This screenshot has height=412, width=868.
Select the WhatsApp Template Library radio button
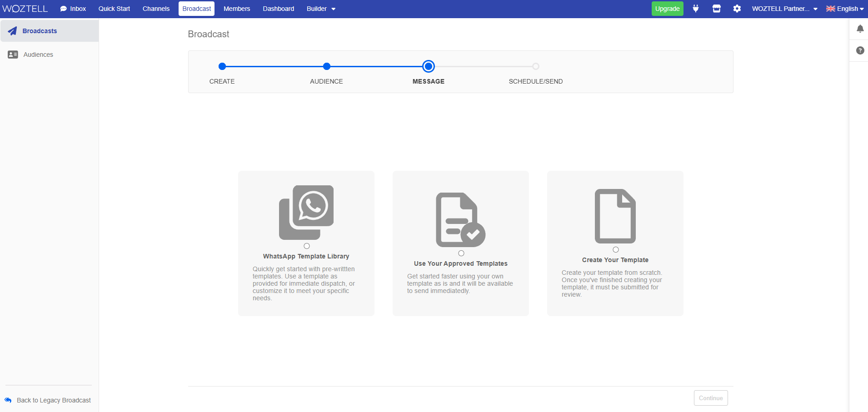click(x=308, y=246)
